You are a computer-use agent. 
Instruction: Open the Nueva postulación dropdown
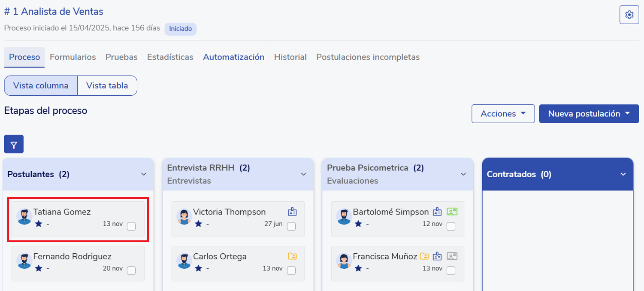coord(589,114)
